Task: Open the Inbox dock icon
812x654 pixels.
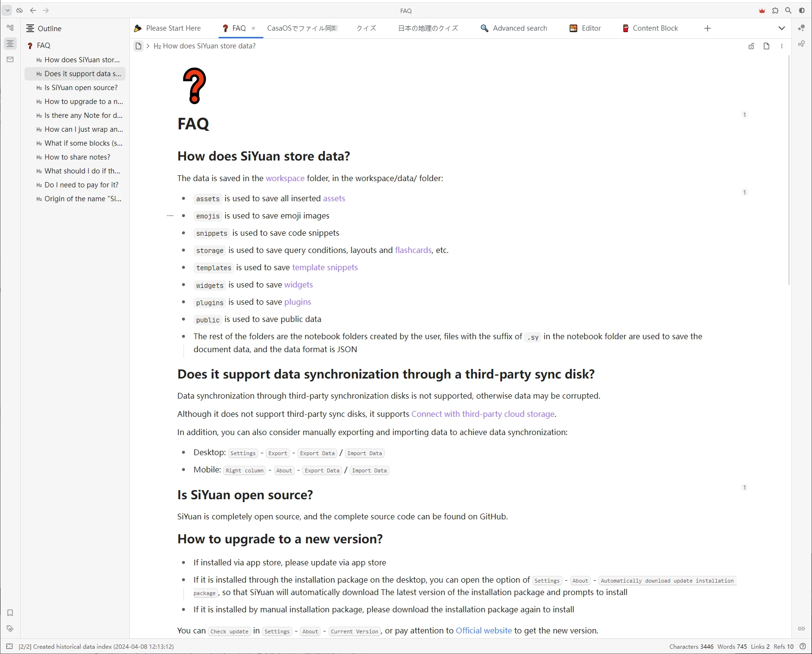Action: [10, 59]
